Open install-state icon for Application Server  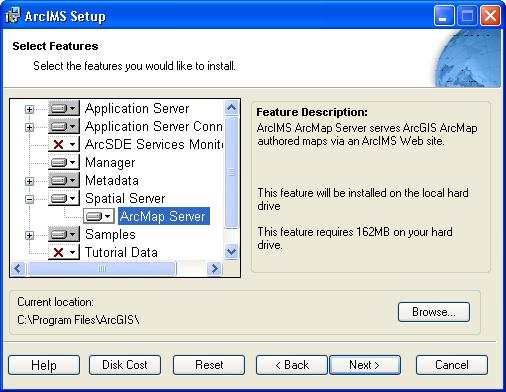tap(64, 108)
